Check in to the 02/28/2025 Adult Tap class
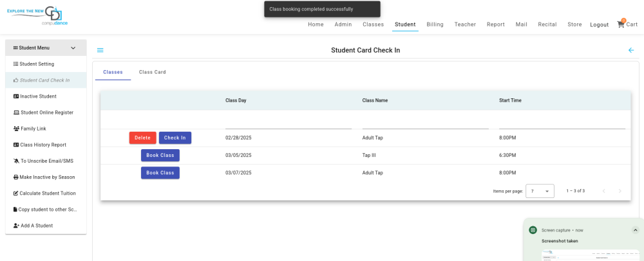Image resolution: width=644 pixels, height=261 pixels. (175, 138)
